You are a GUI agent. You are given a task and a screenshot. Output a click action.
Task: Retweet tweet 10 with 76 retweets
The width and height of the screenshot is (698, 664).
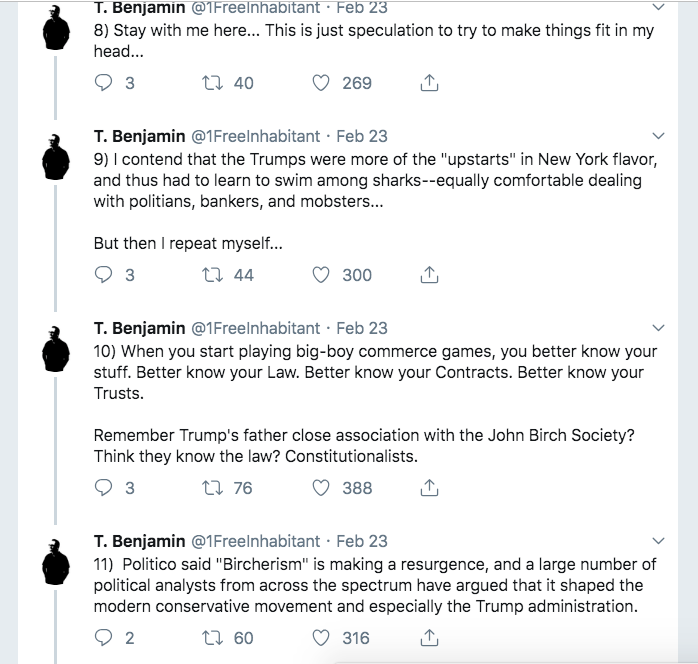[212, 488]
